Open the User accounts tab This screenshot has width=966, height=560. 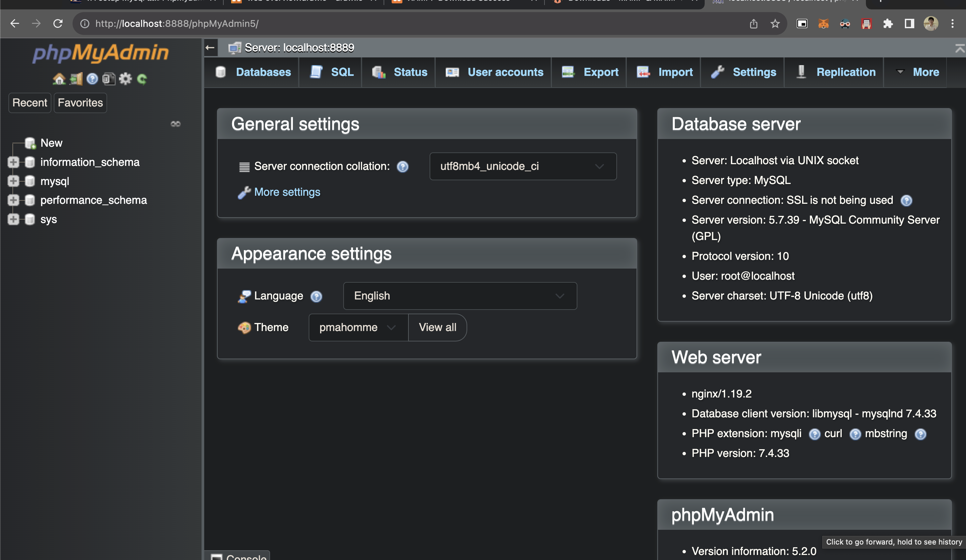[x=494, y=73]
